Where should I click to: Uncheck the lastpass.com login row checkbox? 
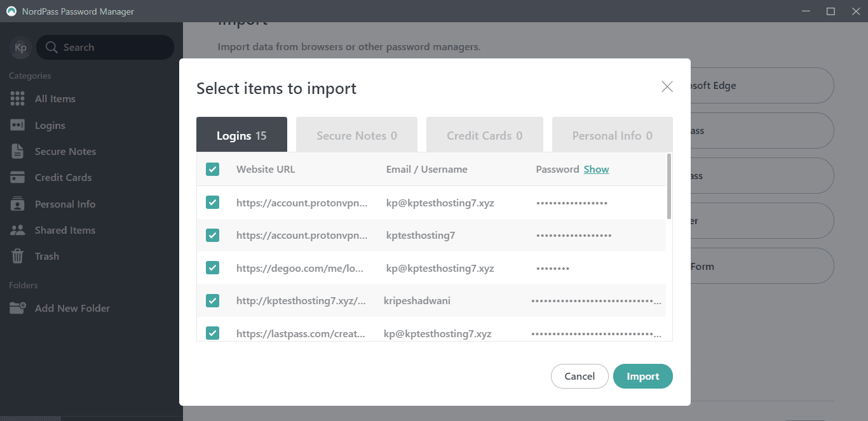[212, 333]
